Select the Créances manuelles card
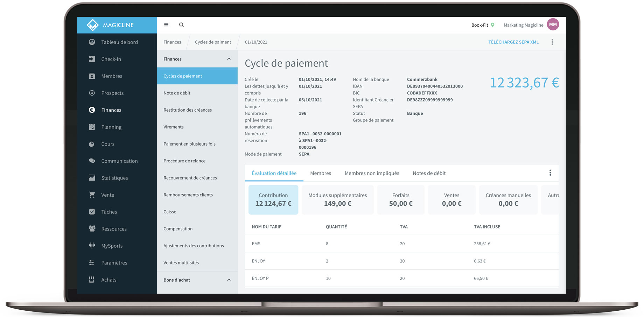The width and height of the screenshot is (644, 317). 508,199
